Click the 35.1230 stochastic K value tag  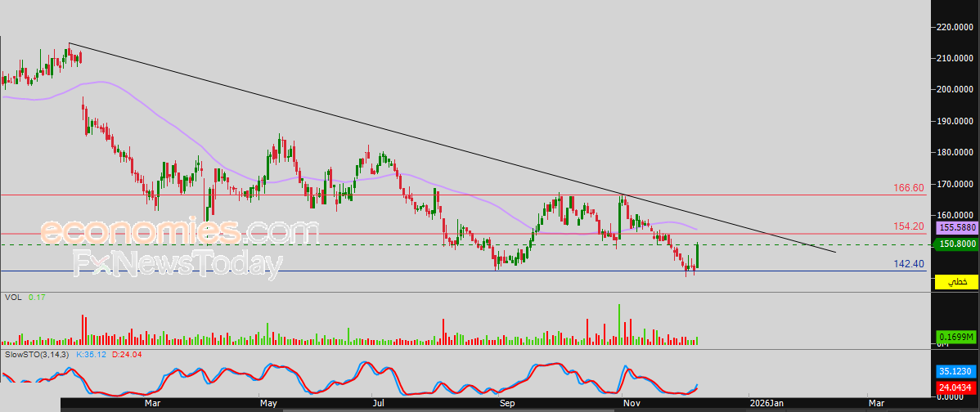[956, 371]
